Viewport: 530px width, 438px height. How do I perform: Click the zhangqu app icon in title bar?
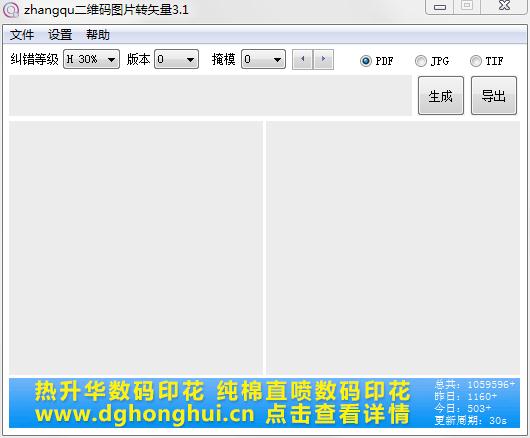click(x=10, y=9)
